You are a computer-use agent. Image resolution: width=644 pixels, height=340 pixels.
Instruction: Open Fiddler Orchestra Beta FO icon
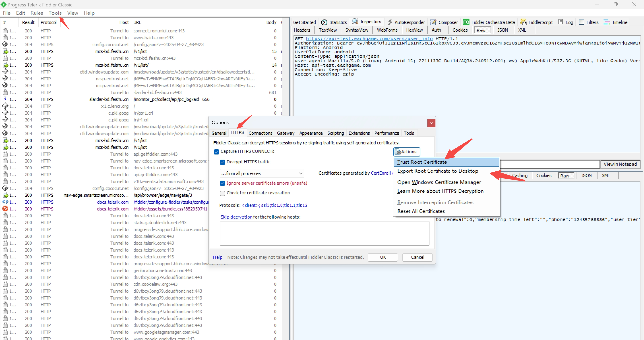coord(466,22)
